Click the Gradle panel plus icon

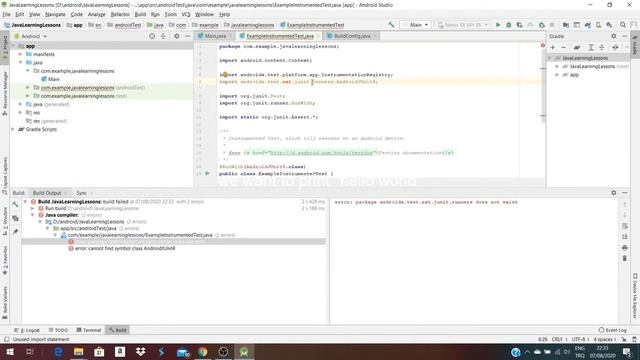tap(553, 47)
